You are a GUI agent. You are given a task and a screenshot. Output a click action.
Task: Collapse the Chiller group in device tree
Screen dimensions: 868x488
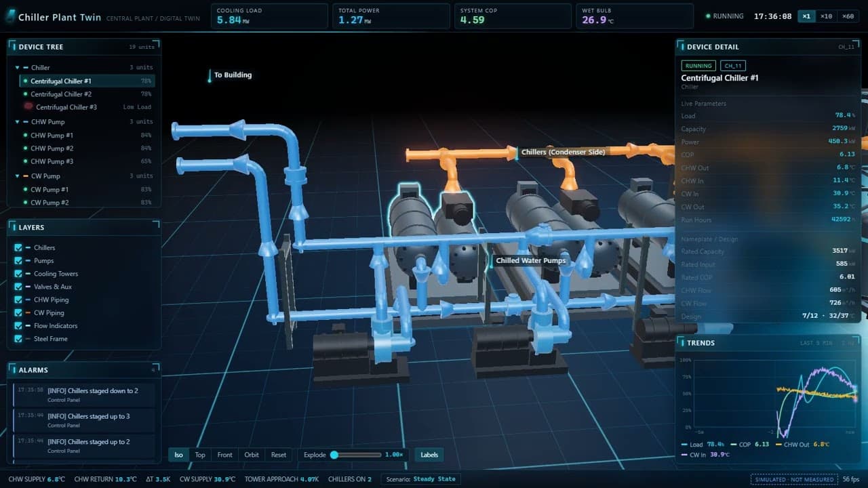coord(18,68)
